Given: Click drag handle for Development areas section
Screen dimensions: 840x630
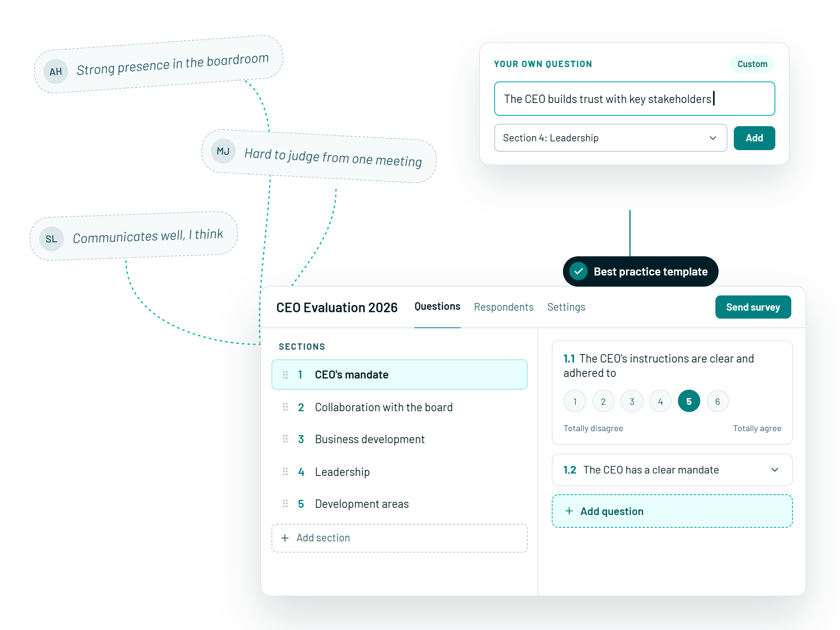Looking at the screenshot, I should 285,503.
